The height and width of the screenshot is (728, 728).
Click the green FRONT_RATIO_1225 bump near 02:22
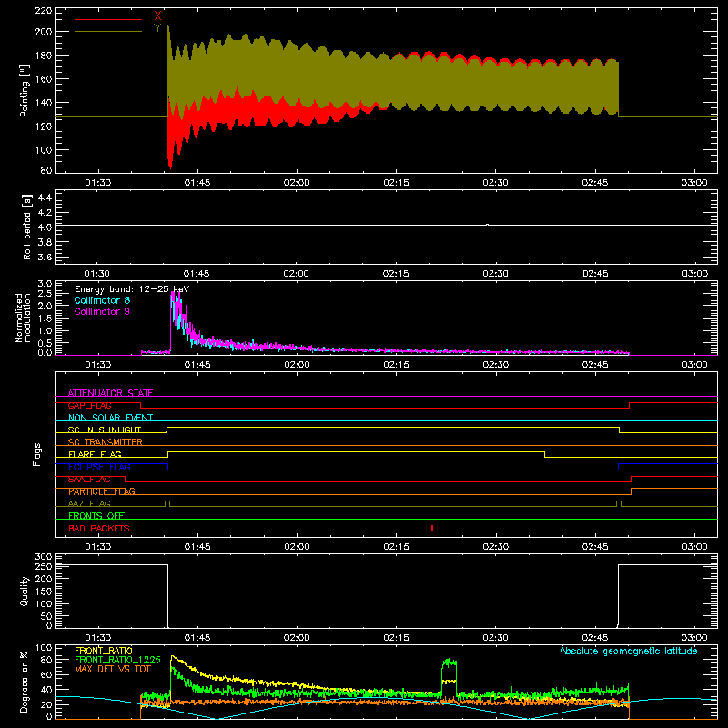(x=449, y=662)
